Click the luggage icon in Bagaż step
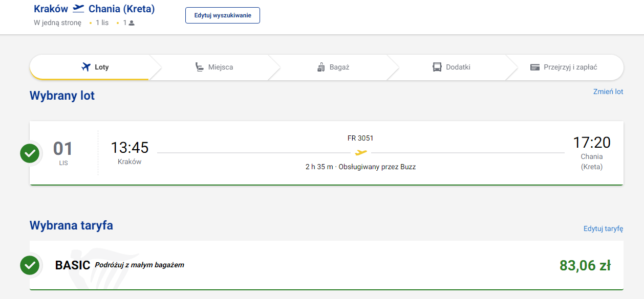The width and height of the screenshot is (644, 299). [321, 67]
